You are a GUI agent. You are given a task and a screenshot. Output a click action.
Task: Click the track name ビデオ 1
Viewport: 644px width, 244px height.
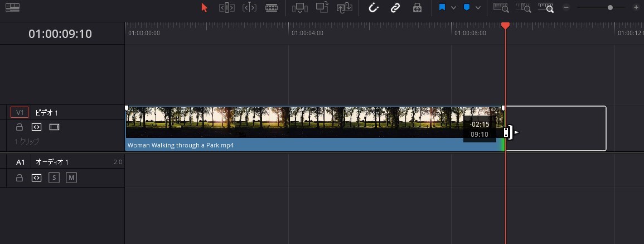coord(46,113)
